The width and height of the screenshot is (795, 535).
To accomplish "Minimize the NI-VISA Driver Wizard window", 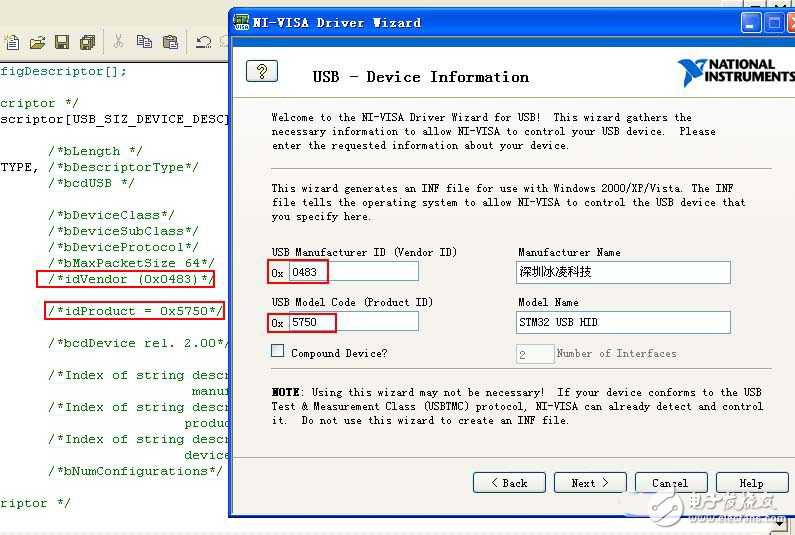I will coord(750,23).
